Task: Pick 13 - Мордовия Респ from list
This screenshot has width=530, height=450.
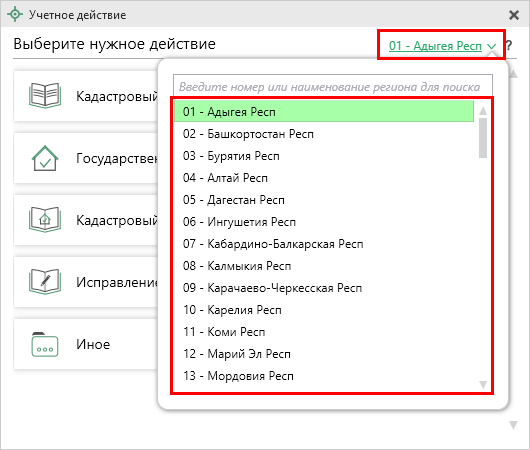Action: point(324,376)
